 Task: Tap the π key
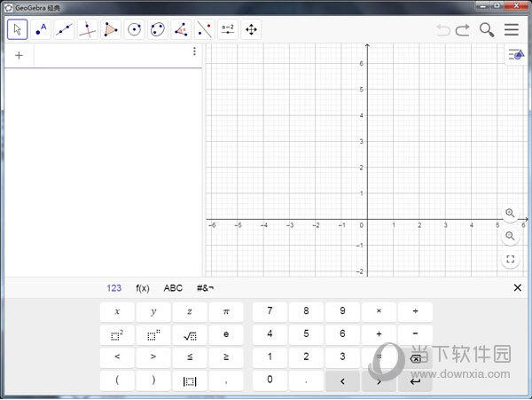226,311
